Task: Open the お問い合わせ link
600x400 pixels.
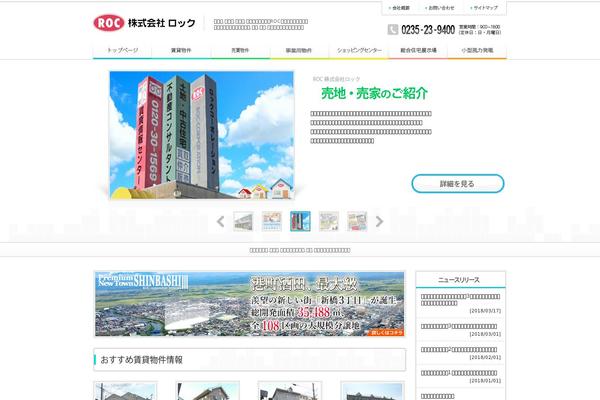Action: (x=440, y=8)
